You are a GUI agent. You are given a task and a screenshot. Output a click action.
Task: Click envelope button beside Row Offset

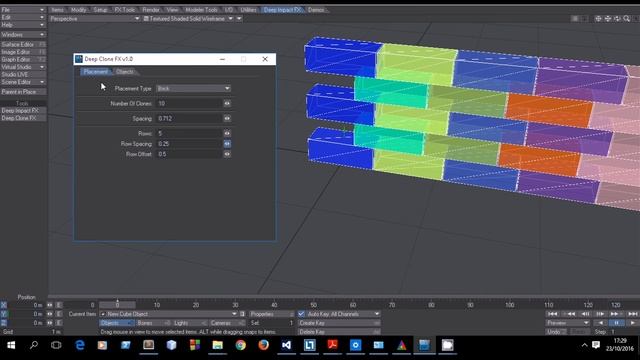(x=227, y=154)
